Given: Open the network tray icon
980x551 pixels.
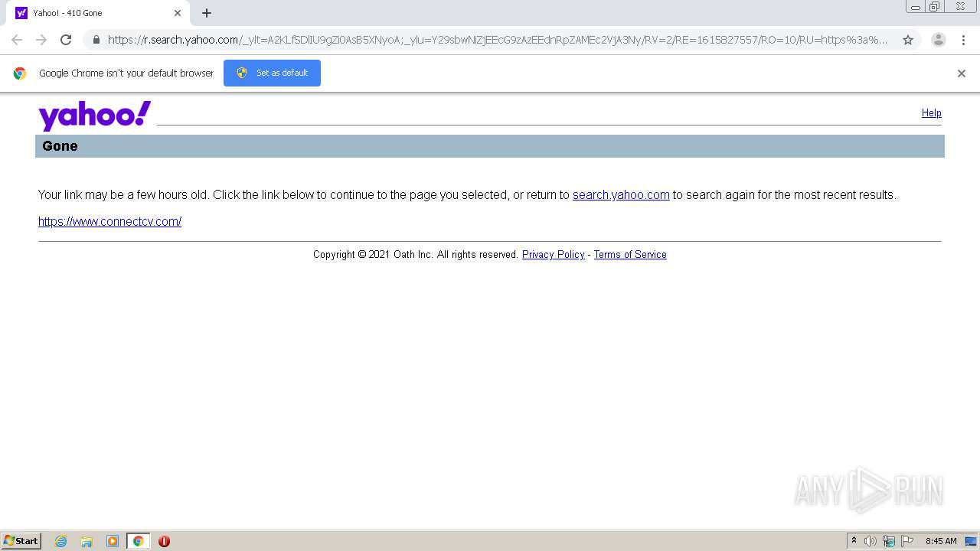Looking at the screenshot, I should click(x=889, y=541).
